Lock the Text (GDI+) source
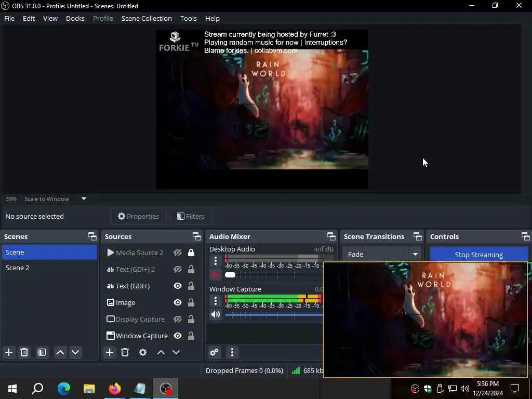 tap(191, 286)
